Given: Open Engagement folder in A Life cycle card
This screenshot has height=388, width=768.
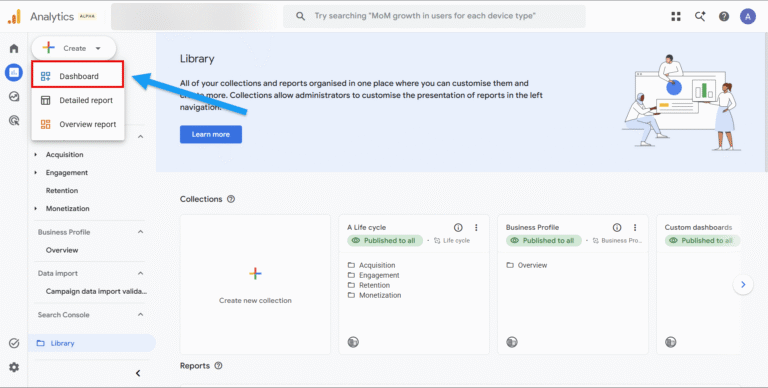Looking at the screenshot, I should pos(373,275).
